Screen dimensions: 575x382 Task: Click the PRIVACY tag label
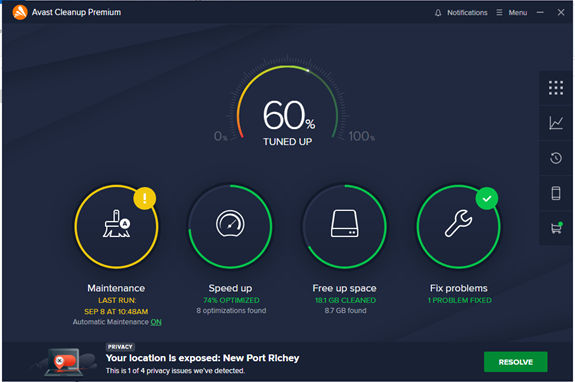pyautogui.click(x=120, y=347)
